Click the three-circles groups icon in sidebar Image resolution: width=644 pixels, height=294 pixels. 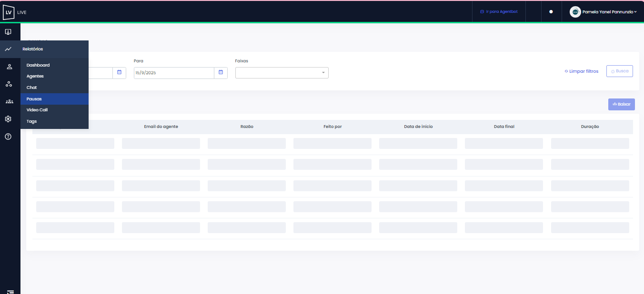(9, 84)
